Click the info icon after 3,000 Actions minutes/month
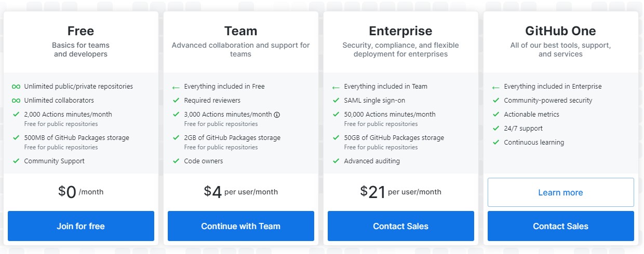This screenshot has width=644, height=254. tap(277, 115)
